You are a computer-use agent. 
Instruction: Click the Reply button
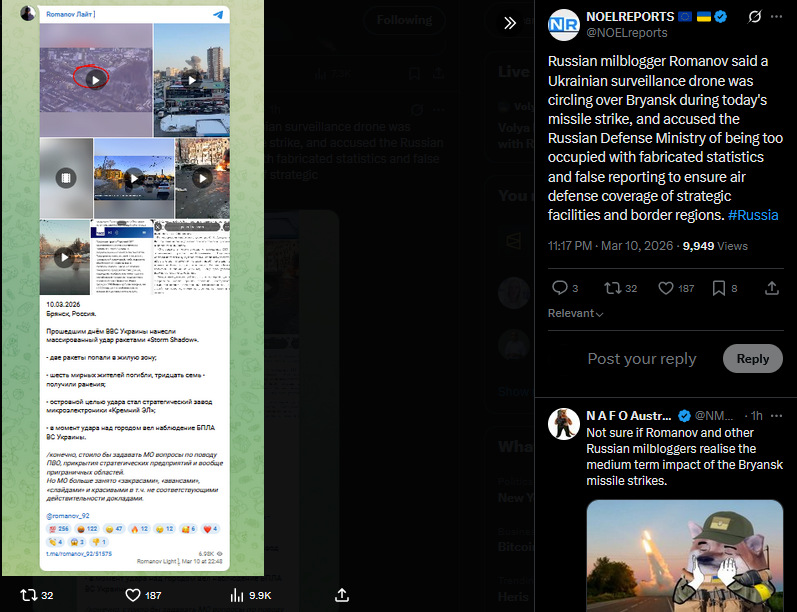[x=752, y=358]
